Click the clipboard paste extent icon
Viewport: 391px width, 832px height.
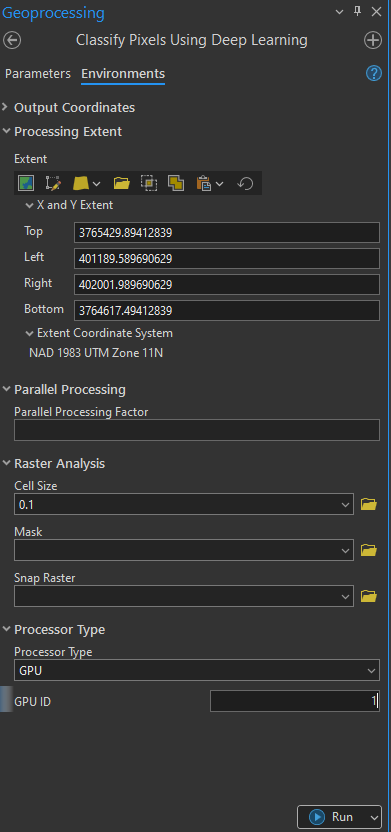(204, 184)
